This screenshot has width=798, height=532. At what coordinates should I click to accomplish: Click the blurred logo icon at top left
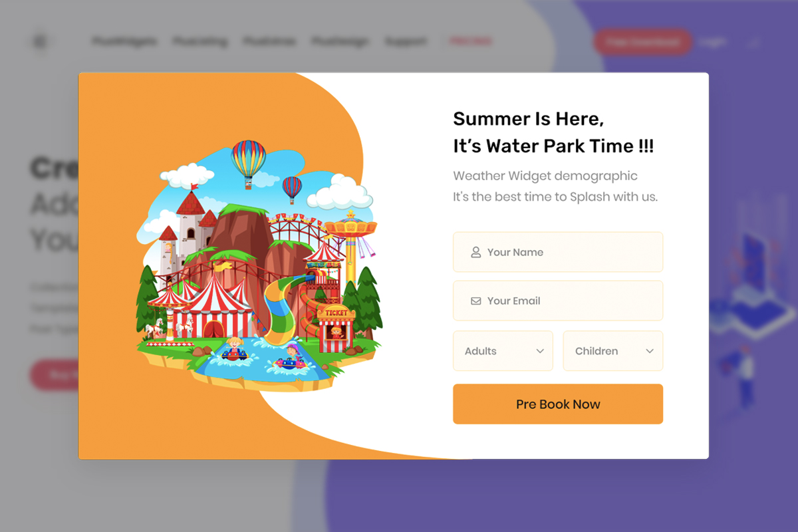click(40, 42)
